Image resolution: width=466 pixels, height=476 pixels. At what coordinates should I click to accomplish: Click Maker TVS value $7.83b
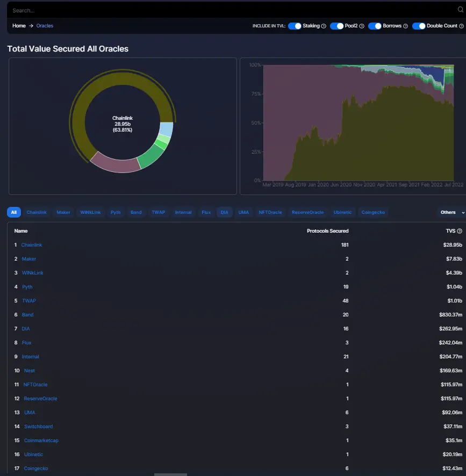pos(454,259)
